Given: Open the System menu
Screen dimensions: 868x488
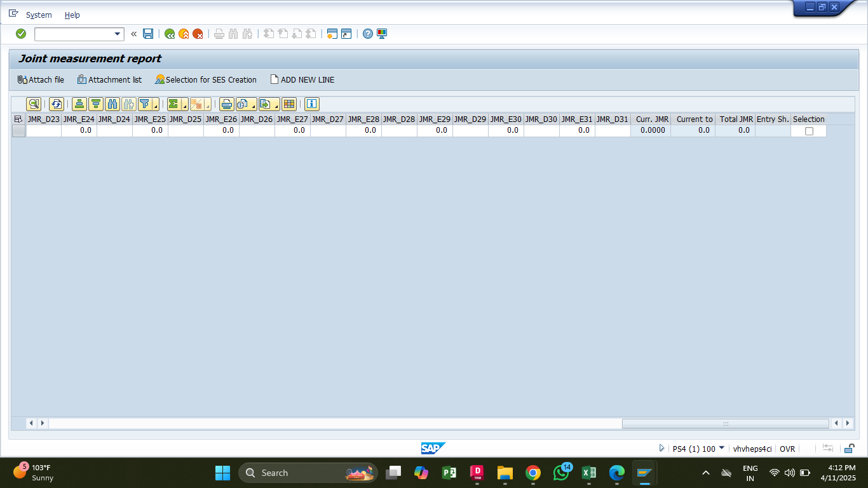Looking at the screenshot, I should point(39,15).
